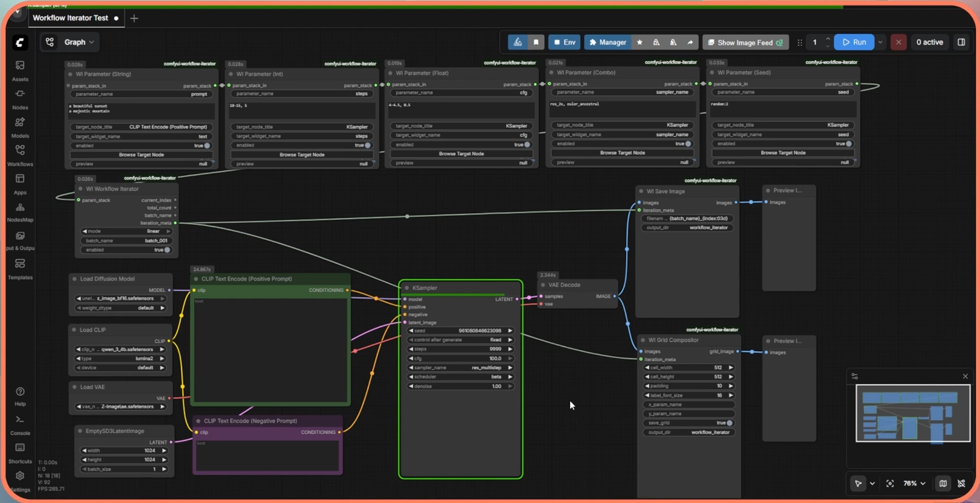Open Keyboard Shortcuts from sidebar
980x503 pixels.
pyautogui.click(x=20, y=453)
